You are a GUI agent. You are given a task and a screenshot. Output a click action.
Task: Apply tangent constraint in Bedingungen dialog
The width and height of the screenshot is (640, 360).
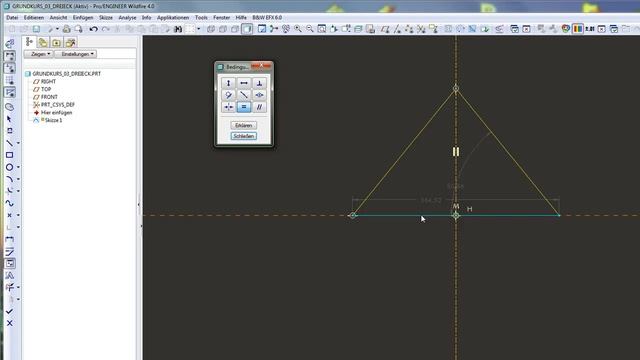point(229,95)
